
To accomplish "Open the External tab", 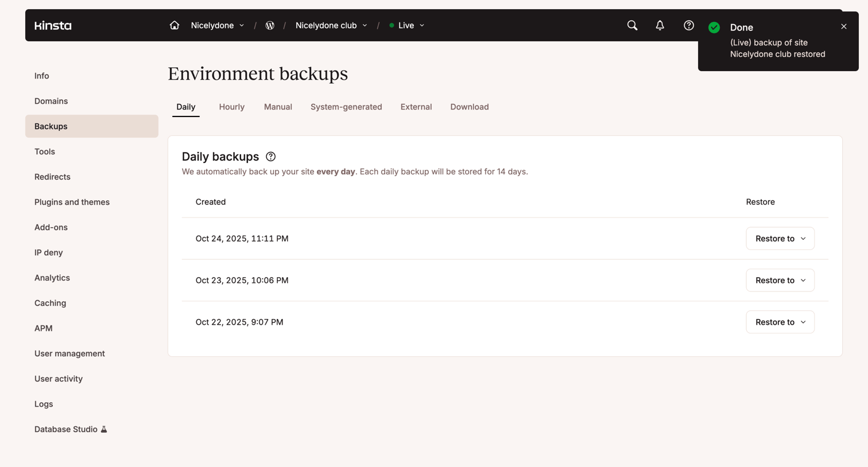I will coord(416,107).
